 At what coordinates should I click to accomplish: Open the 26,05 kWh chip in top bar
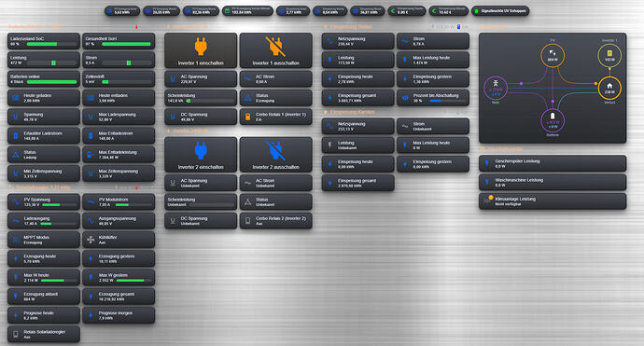[161, 11]
